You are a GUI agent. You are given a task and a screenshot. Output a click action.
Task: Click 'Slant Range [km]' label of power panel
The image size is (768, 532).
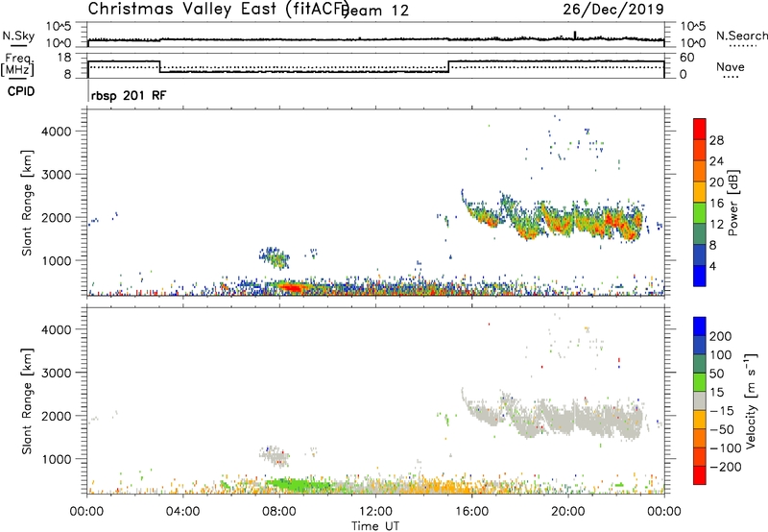[27, 203]
